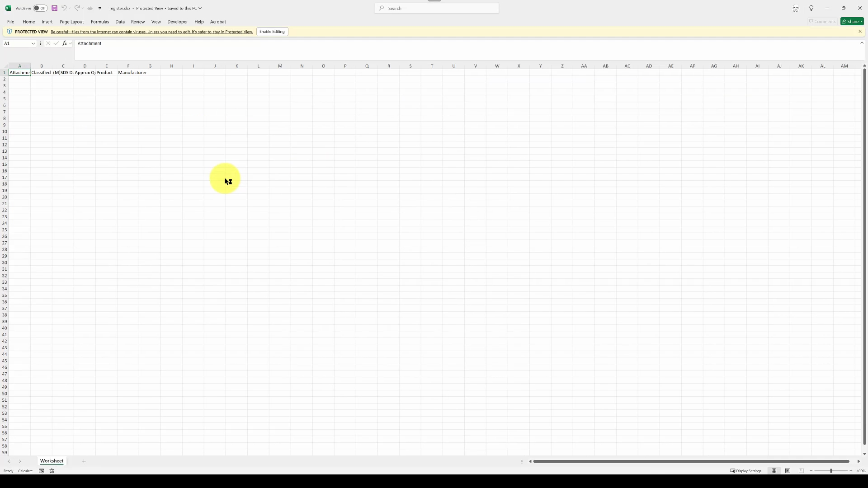This screenshot has height=488, width=868.
Task: Click the Protected View warning link
Action: (151, 32)
